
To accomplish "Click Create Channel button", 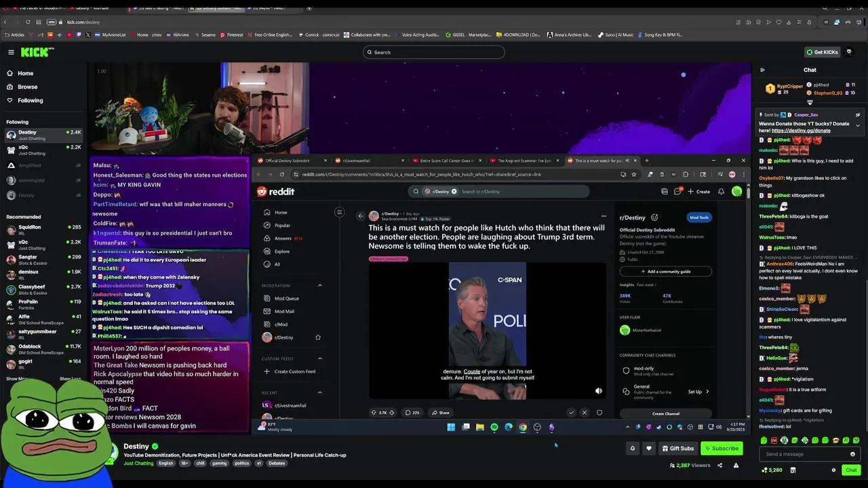I will [x=666, y=413].
